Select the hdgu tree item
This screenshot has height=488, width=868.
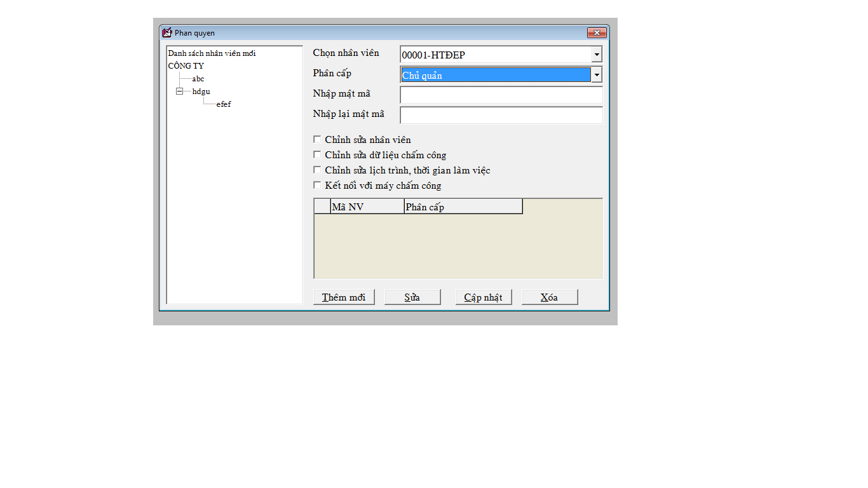pyautogui.click(x=201, y=91)
